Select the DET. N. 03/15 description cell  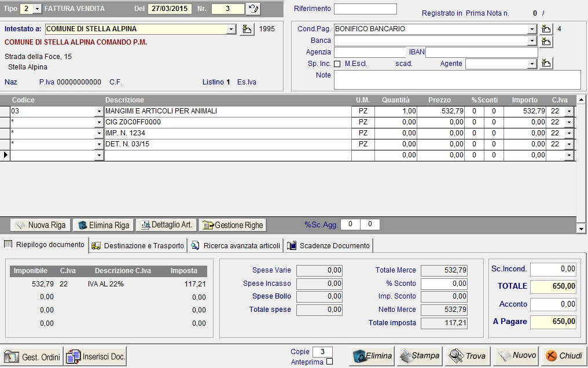228,144
